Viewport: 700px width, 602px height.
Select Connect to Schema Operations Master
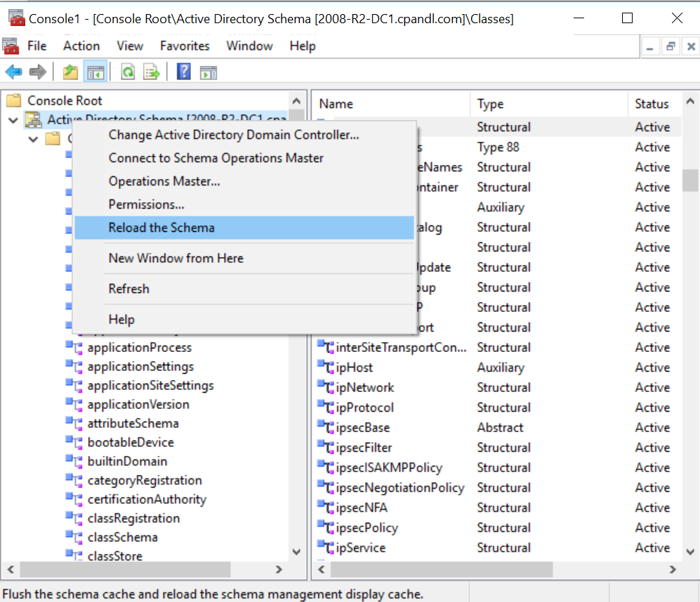coord(244,158)
